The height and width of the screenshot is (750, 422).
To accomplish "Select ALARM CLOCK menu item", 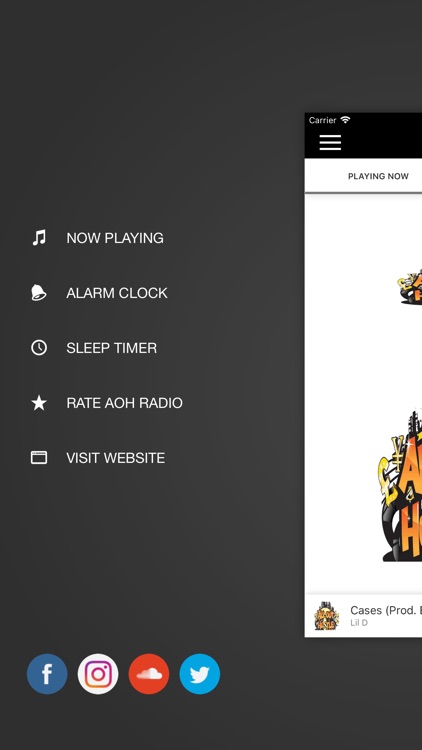I will (x=117, y=293).
